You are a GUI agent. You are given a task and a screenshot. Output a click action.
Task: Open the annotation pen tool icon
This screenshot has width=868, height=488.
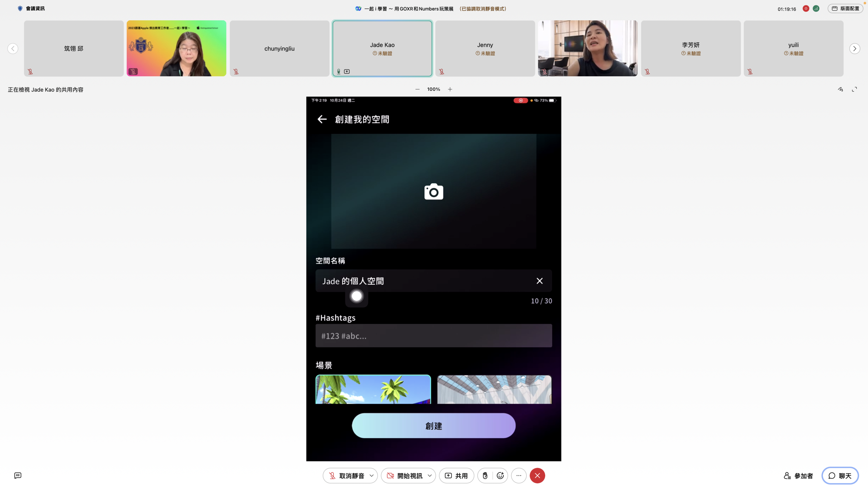pyautogui.click(x=841, y=89)
